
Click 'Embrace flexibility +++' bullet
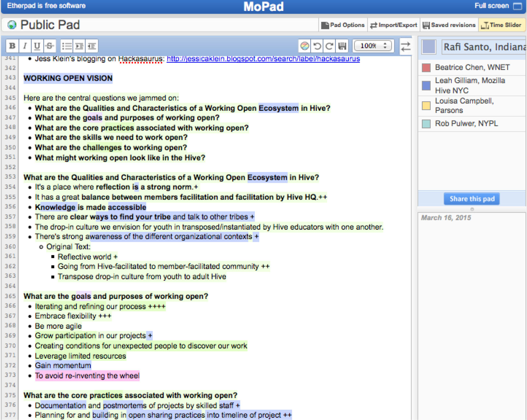pos(73,316)
